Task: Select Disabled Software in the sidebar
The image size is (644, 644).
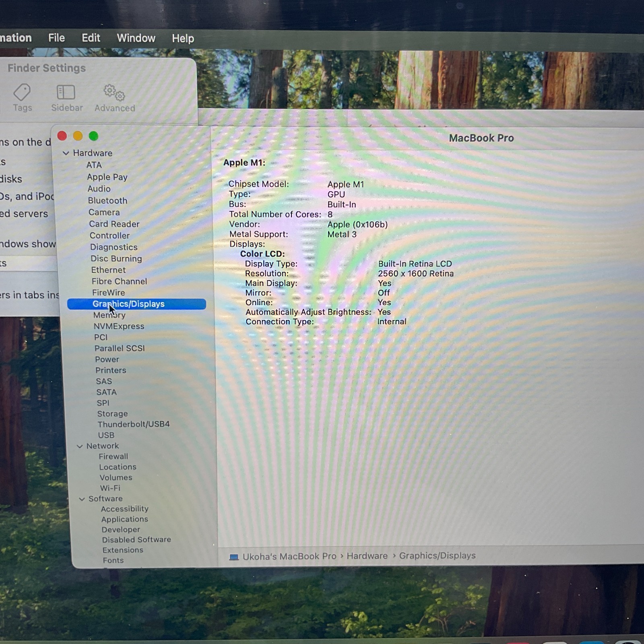Action: click(136, 540)
